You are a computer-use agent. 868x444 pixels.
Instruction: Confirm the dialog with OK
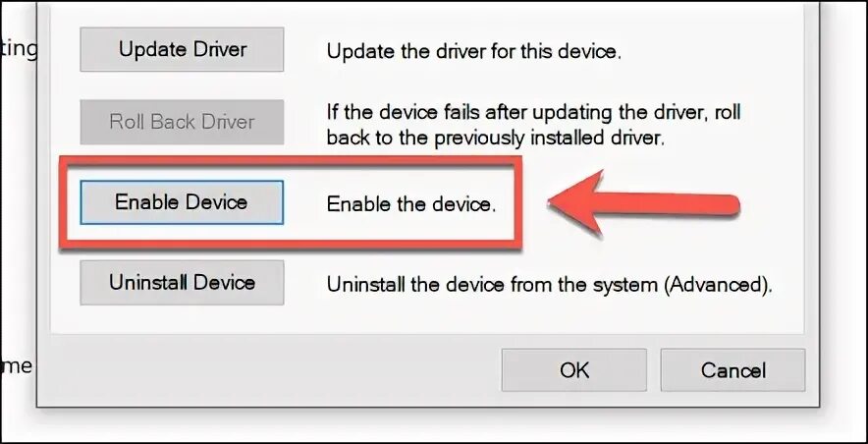(x=574, y=369)
